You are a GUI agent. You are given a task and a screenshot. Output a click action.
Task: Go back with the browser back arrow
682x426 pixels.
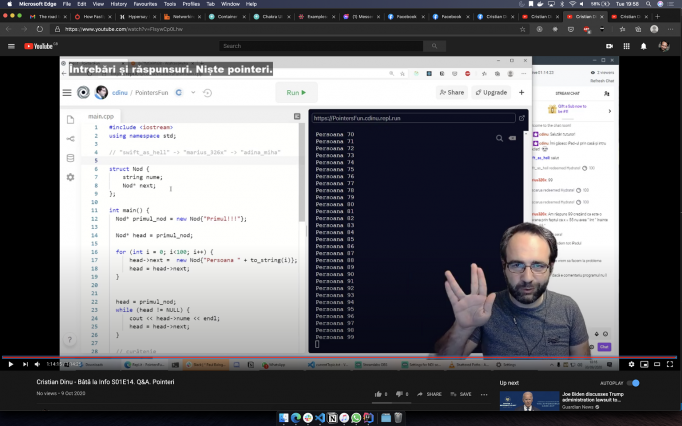tap(8, 29)
